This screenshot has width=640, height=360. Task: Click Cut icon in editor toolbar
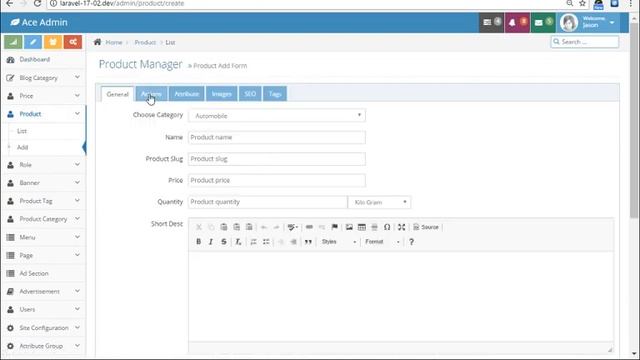point(199,227)
